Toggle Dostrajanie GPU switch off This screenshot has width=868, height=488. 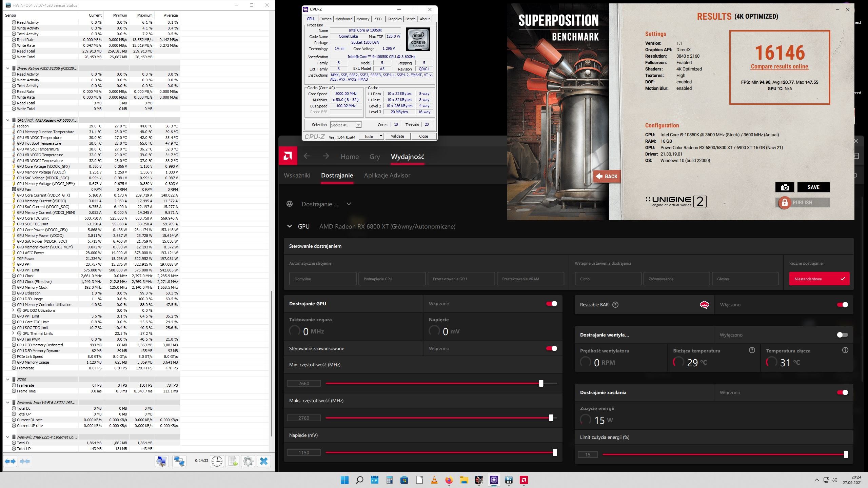coord(552,304)
